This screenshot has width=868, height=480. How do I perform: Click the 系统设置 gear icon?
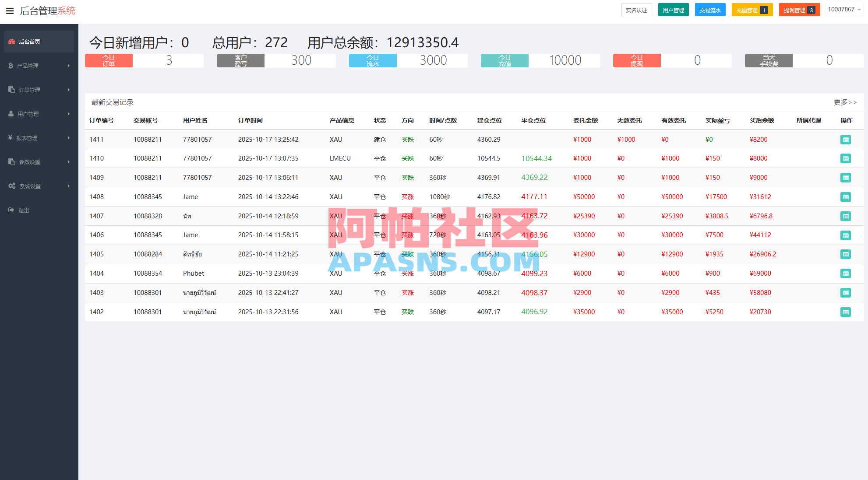coord(12,186)
